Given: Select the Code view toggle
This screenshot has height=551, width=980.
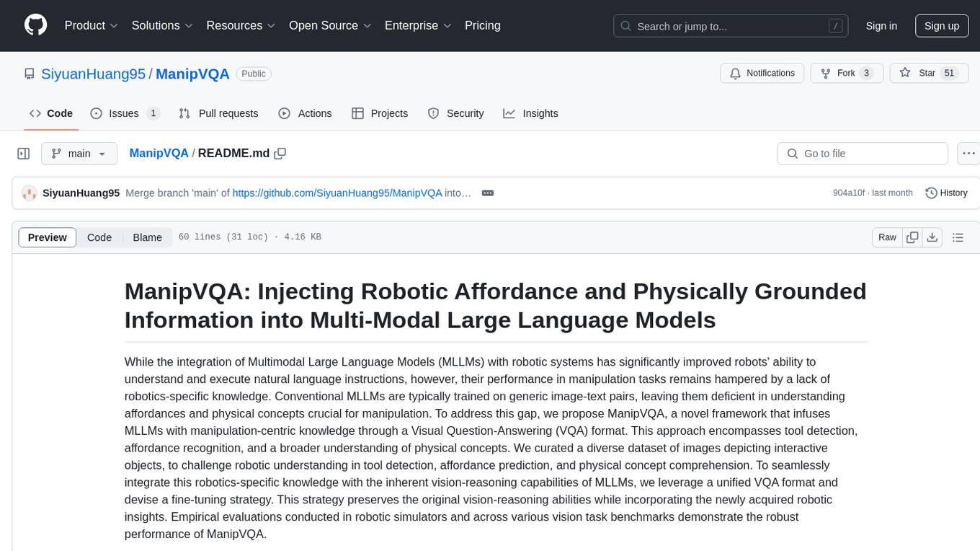Looking at the screenshot, I should 99,237.
